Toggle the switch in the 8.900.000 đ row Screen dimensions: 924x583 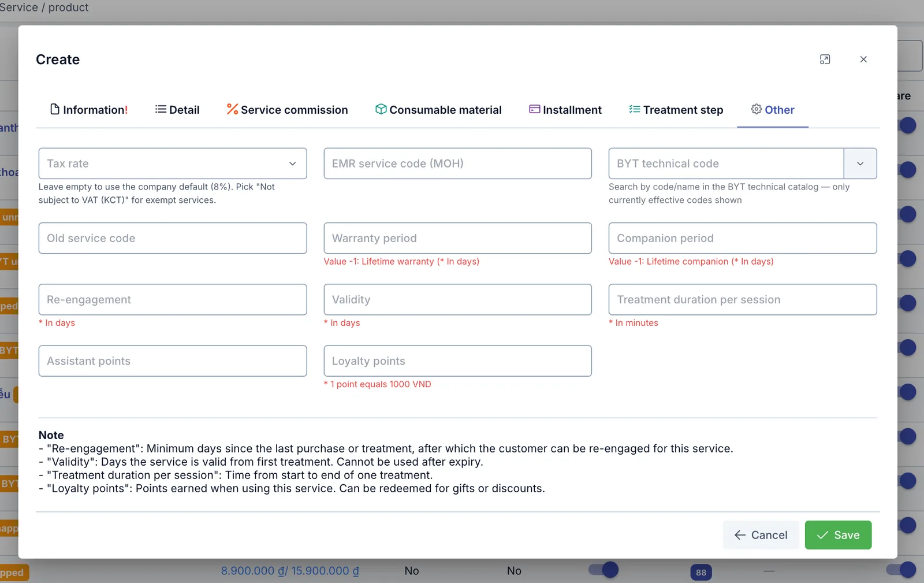[x=603, y=570]
